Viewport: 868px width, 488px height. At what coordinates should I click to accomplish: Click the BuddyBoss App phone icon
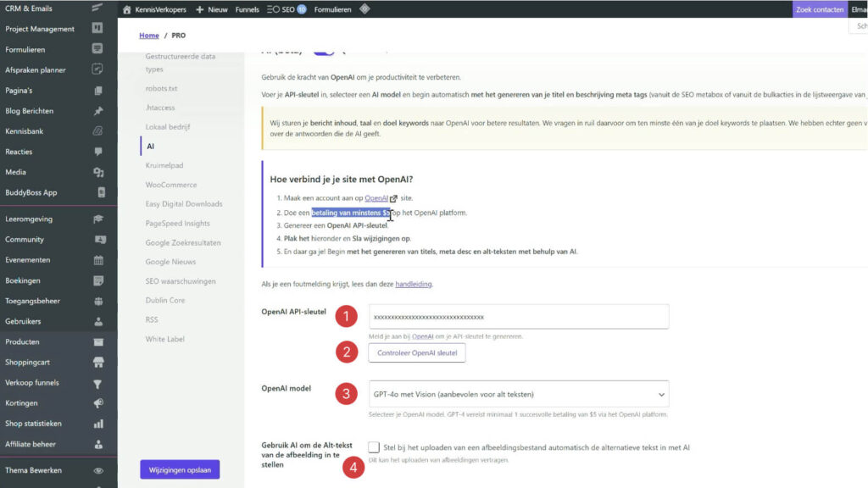pos(102,192)
